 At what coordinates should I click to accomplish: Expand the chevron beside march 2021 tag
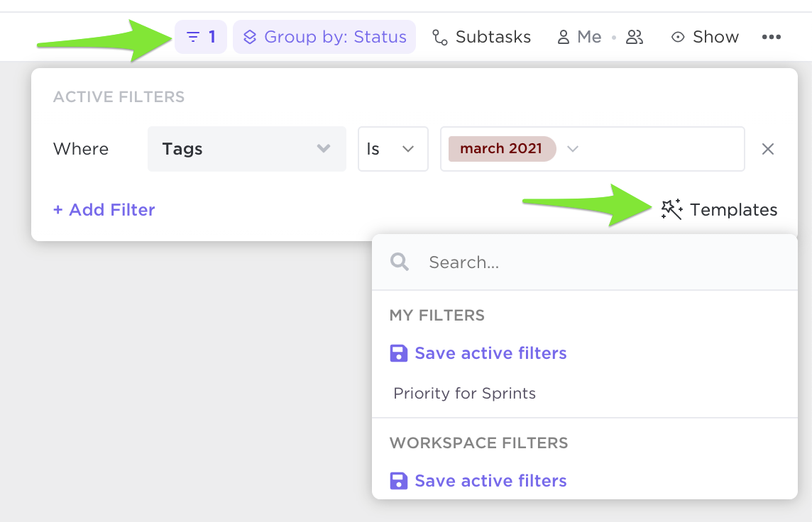[x=573, y=149]
